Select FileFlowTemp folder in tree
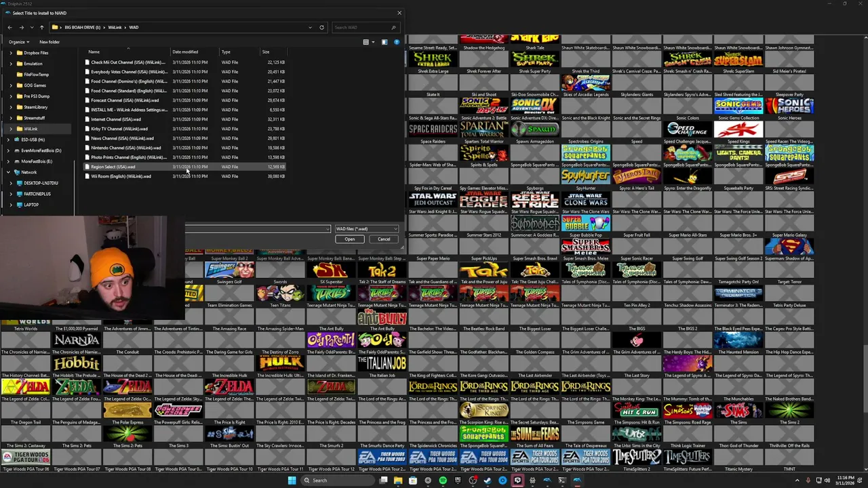Viewport: 868px width, 488px height. click(36, 75)
